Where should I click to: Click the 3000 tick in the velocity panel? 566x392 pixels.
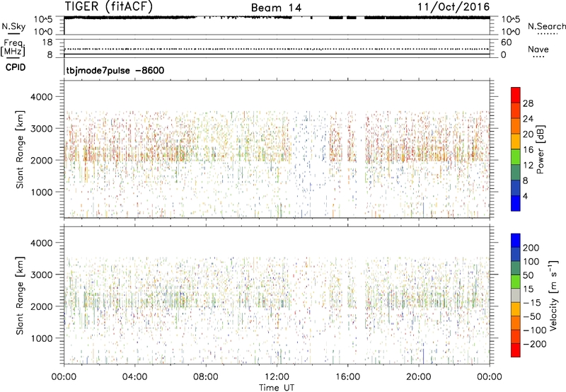(42, 275)
